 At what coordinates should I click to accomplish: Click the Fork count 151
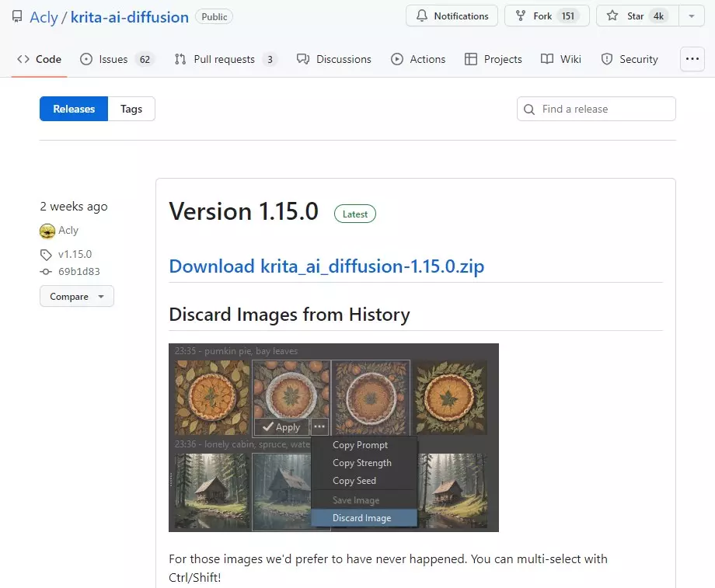pos(567,16)
